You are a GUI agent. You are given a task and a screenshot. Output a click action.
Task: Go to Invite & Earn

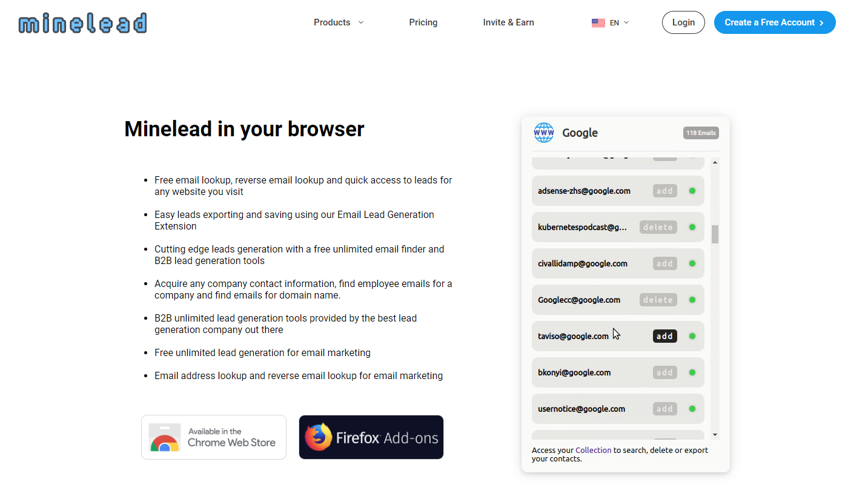tap(509, 22)
